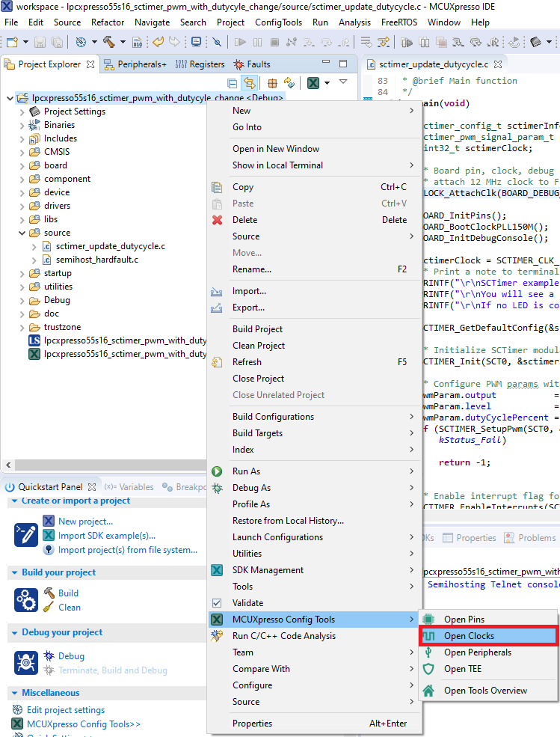Click the red Delete X icon
This screenshot has width=560, height=737.
218,220
